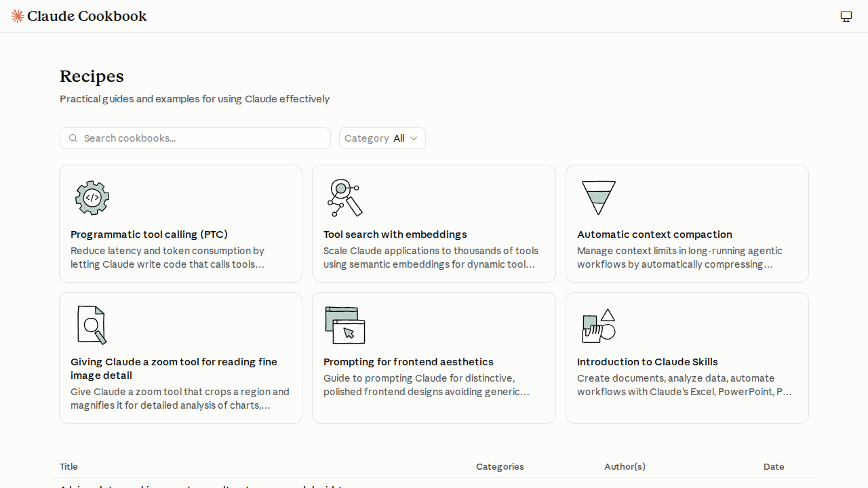Click the Author(s) column header

click(x=625, y=466)
